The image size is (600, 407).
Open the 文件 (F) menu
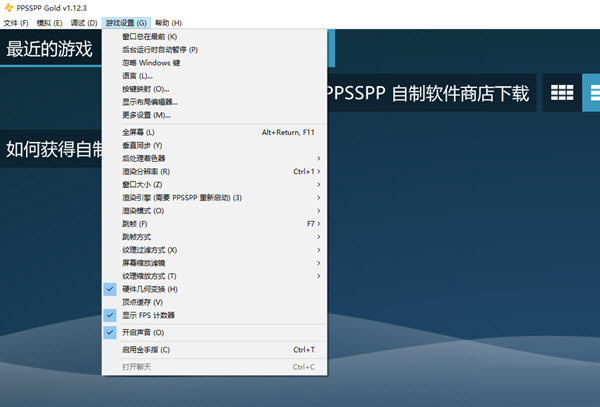point(14,22)
